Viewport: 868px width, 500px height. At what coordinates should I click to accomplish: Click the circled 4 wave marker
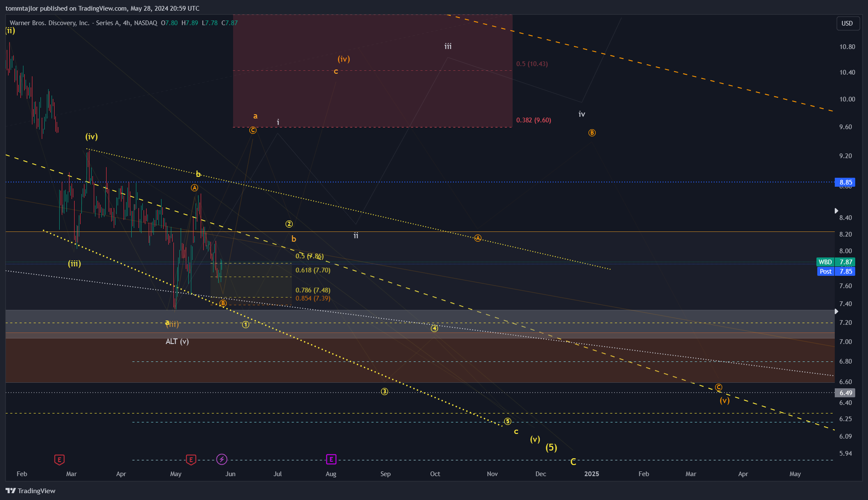[434, 328]
